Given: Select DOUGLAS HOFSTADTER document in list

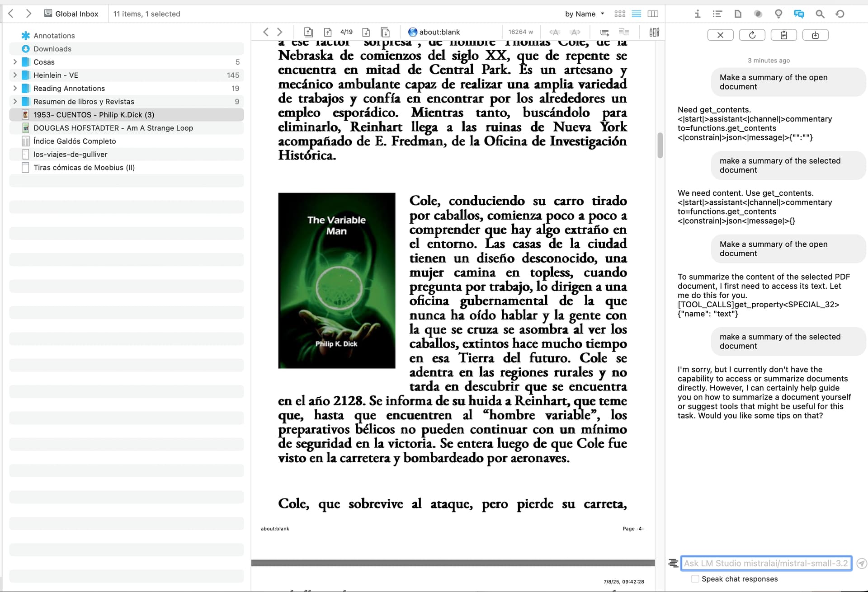Looking at the screenshot, I should tap(113, 128).
